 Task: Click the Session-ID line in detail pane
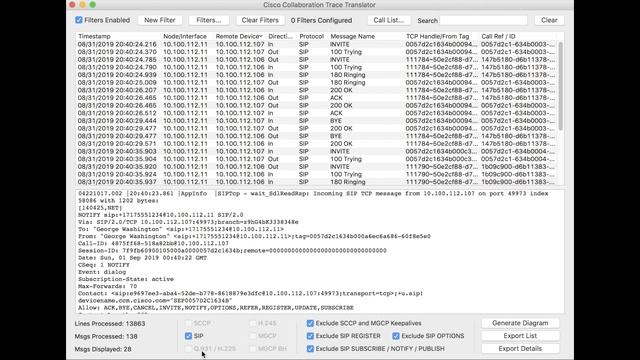232,251
